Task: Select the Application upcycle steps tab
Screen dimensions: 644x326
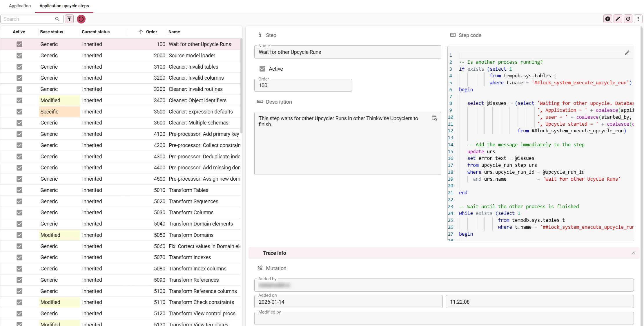Action: [64, 6]
